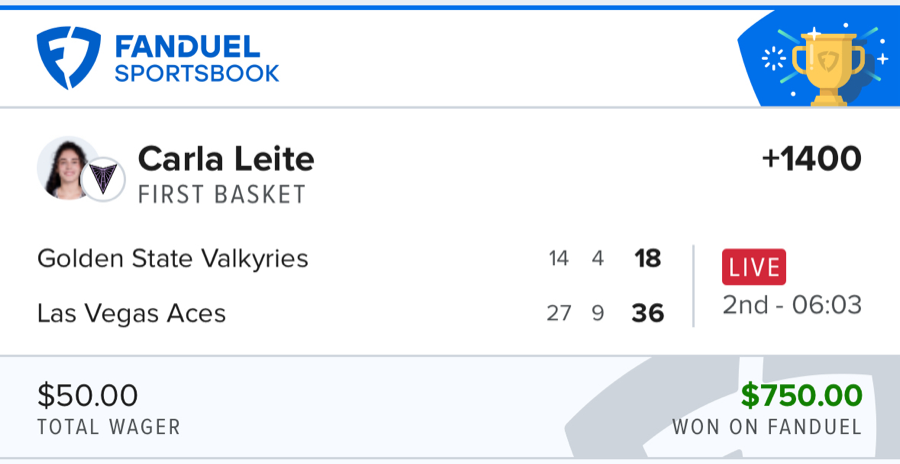900x464 pixels.
Task: Click the $50.00 total wager amount
Action: [x=87, y=395]
